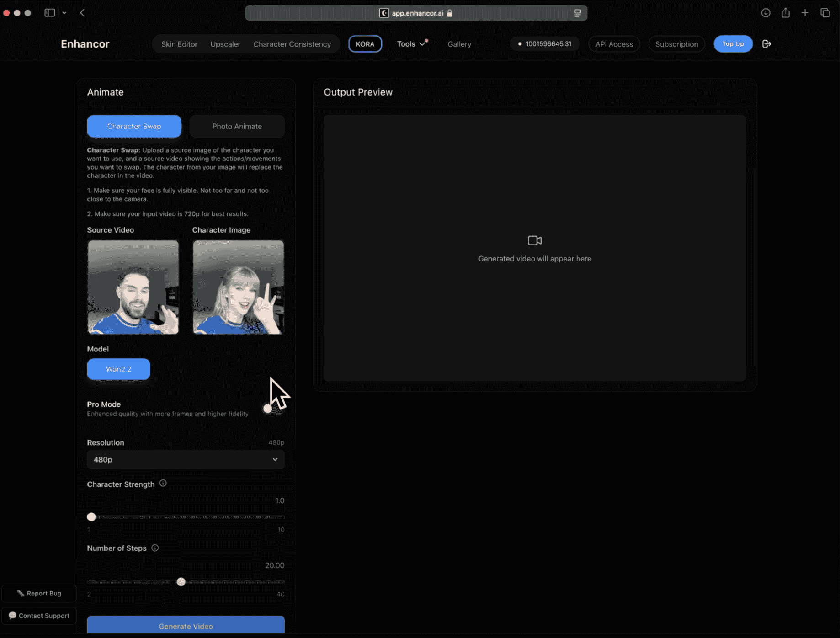The image size is (840, 638).
Task: Open a new browser tab
Action: pyautogui.click(x=805, y=13)
